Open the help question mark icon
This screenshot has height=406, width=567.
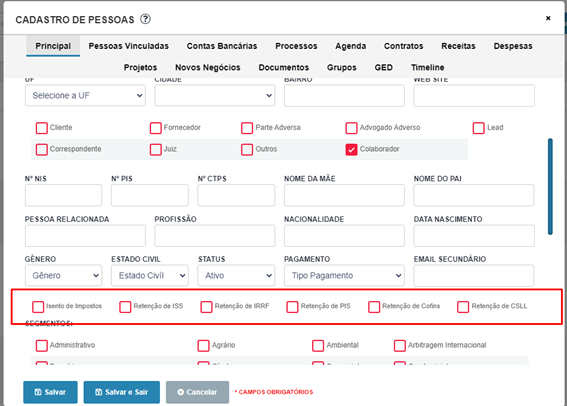tap(145, 19)
